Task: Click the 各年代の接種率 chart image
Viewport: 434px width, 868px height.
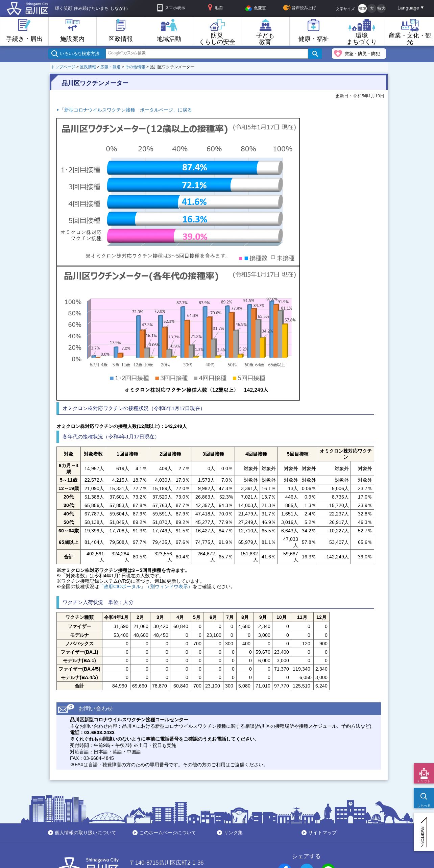Action: pyautogui.click(x=178, y=333)
